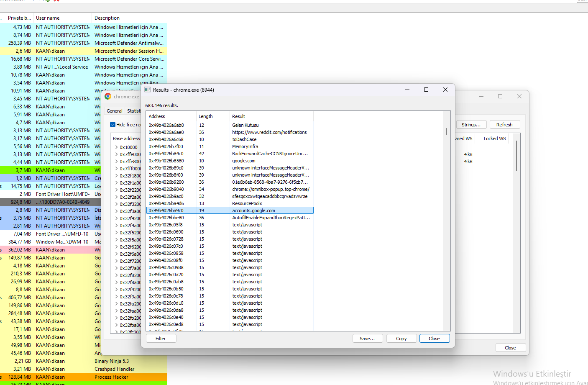Click the Filter button

click(x=161, y=339)
